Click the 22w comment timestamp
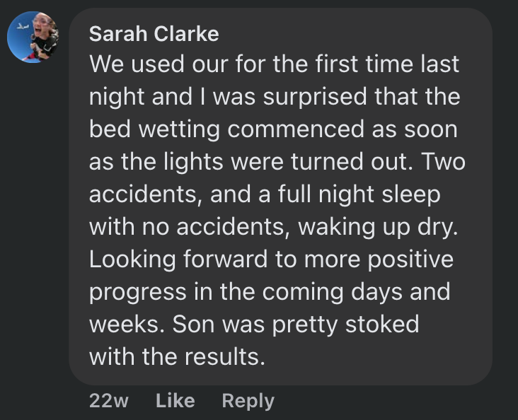 pos(109,401)
